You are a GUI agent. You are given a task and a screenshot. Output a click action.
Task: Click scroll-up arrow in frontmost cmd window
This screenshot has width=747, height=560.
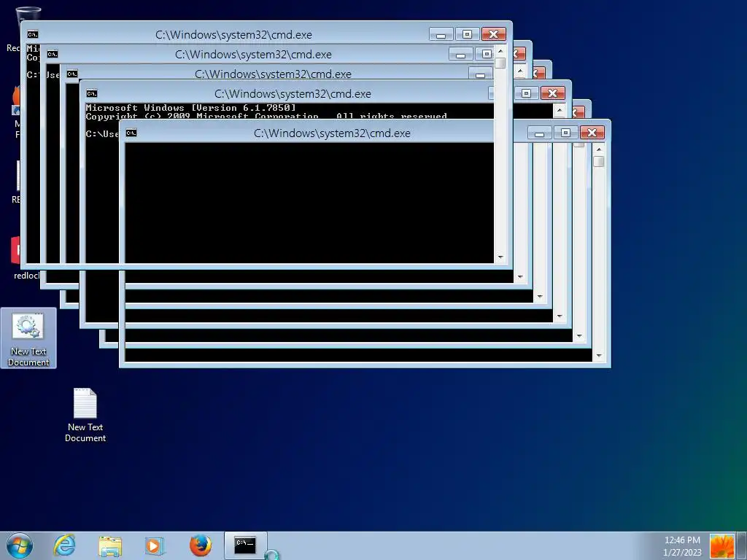point(599,149)
